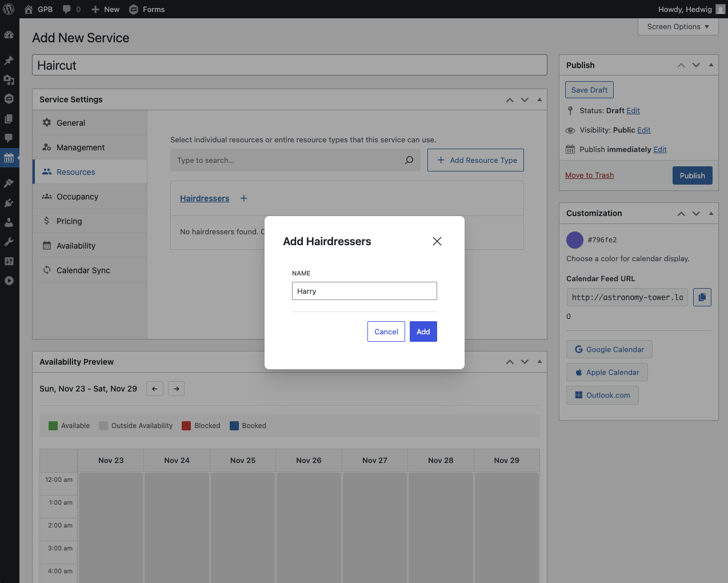Pick the #796fe2 calendar color swatch
This screenshot has height=583, width=728.
coord(574,240)
